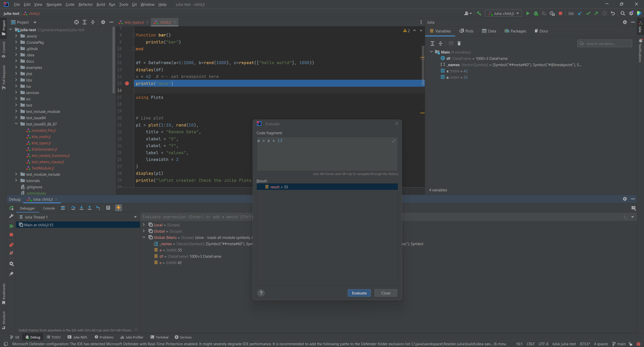Rollback changes with the undo arrow icon

click(x=613, y=13)
